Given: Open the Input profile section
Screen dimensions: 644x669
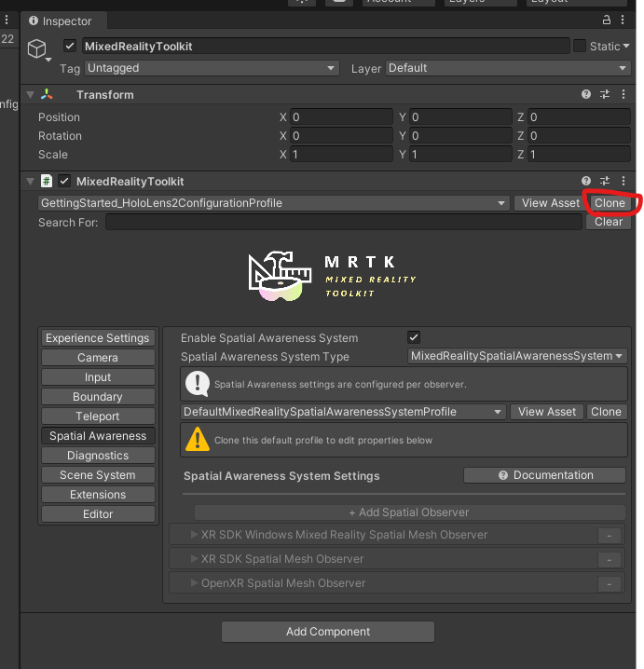Looking at the screenshot, I should pyautogui.click(x=98, y=377).
